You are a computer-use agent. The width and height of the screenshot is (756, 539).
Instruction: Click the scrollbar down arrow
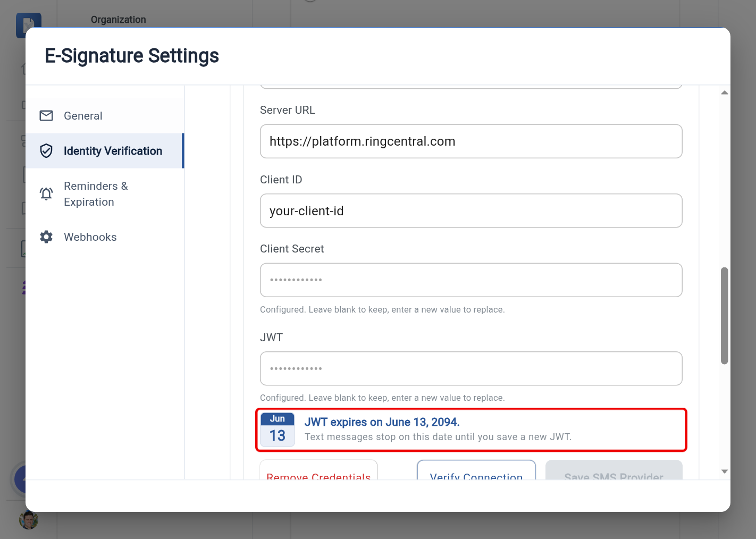click(x=724, y=471)
